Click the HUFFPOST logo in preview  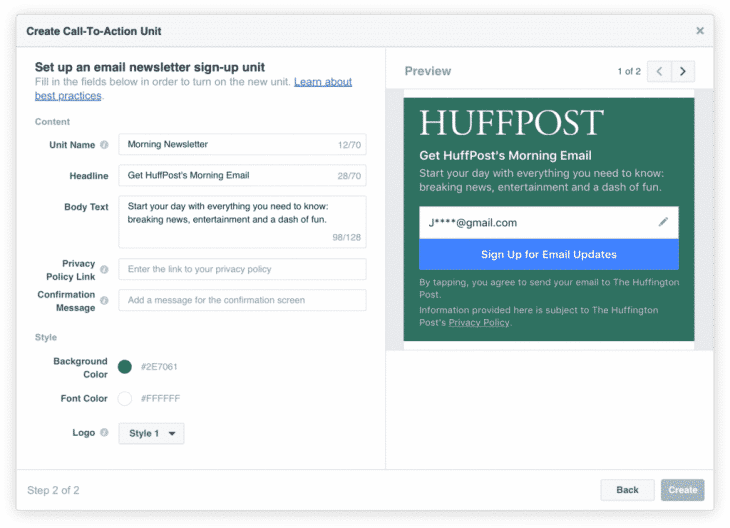511,123
